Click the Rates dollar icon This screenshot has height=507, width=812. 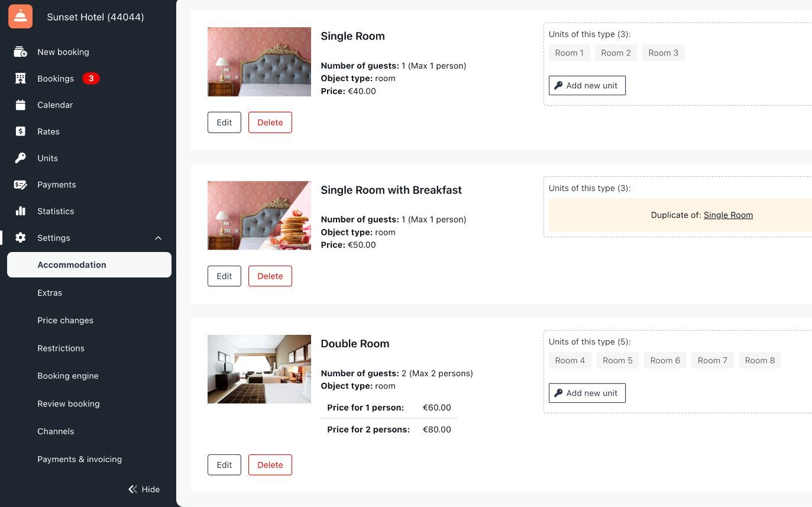(x=21, y=131)
